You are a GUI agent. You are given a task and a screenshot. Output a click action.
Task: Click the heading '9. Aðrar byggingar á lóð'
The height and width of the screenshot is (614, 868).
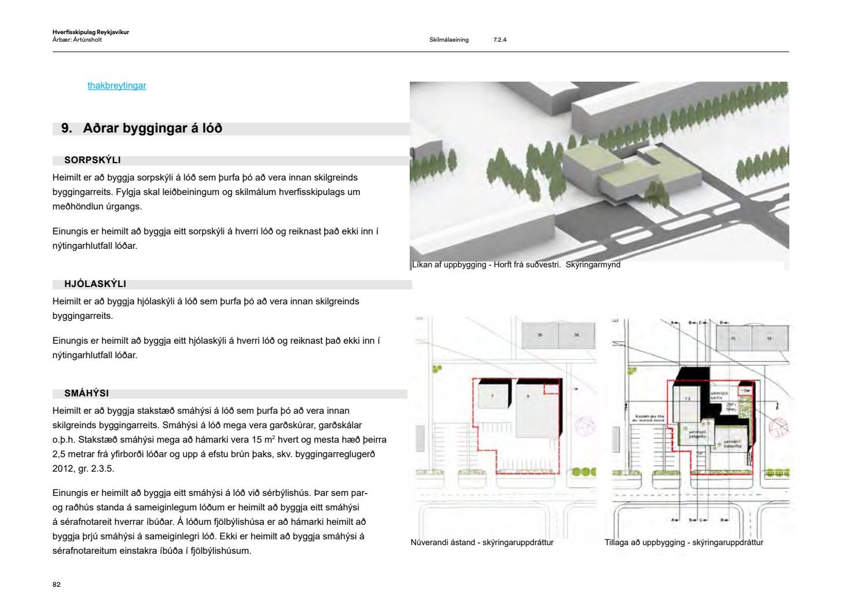[142, 128]
